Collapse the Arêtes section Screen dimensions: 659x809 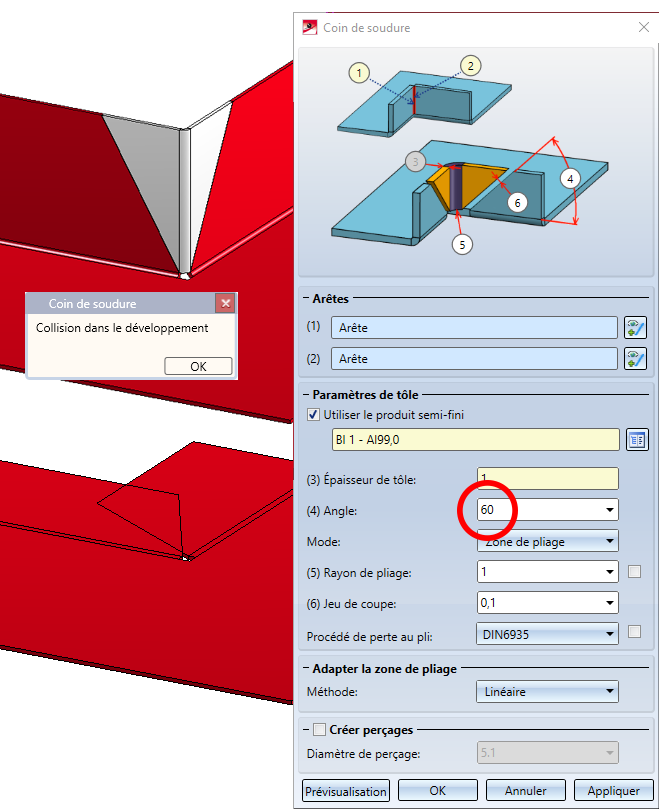[306, 298]
